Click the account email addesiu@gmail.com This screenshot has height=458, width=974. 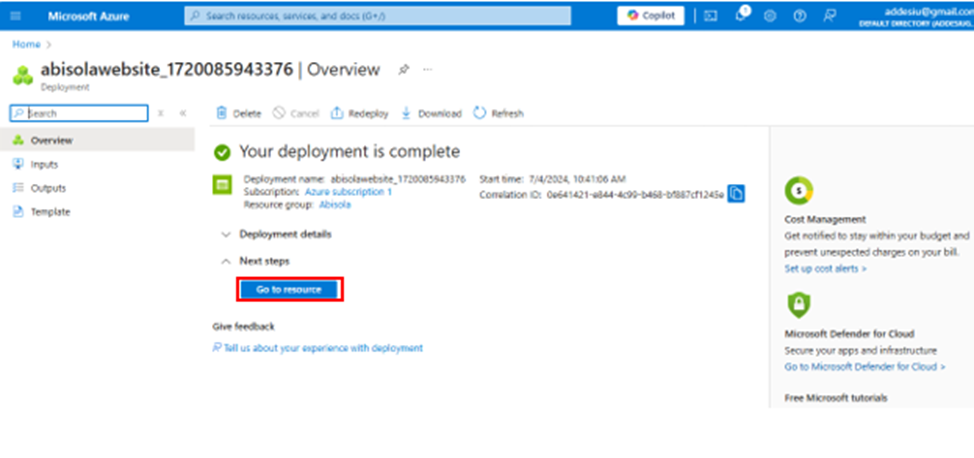(x=929, y=12)
